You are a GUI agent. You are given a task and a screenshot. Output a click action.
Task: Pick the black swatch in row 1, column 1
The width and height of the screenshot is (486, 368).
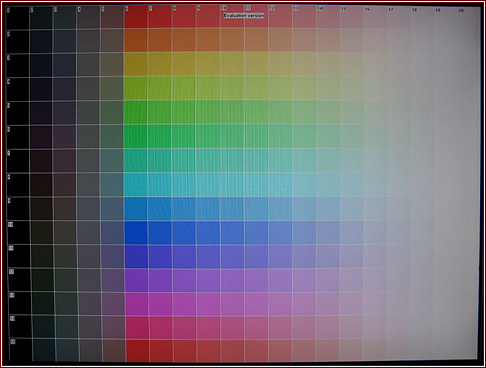tap(17, 17)
